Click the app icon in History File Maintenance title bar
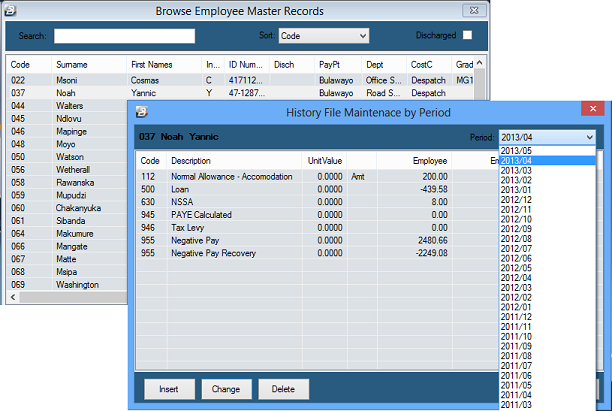612x411 pixels. (142, 112)
